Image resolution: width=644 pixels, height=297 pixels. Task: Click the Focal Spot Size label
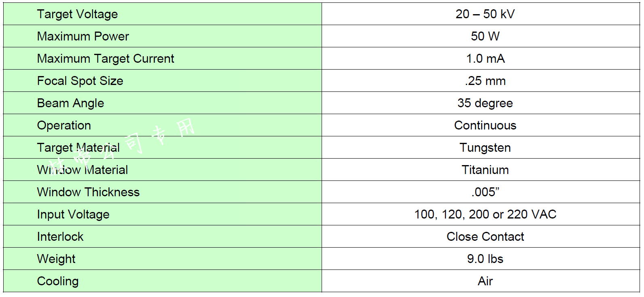(80, 81)
